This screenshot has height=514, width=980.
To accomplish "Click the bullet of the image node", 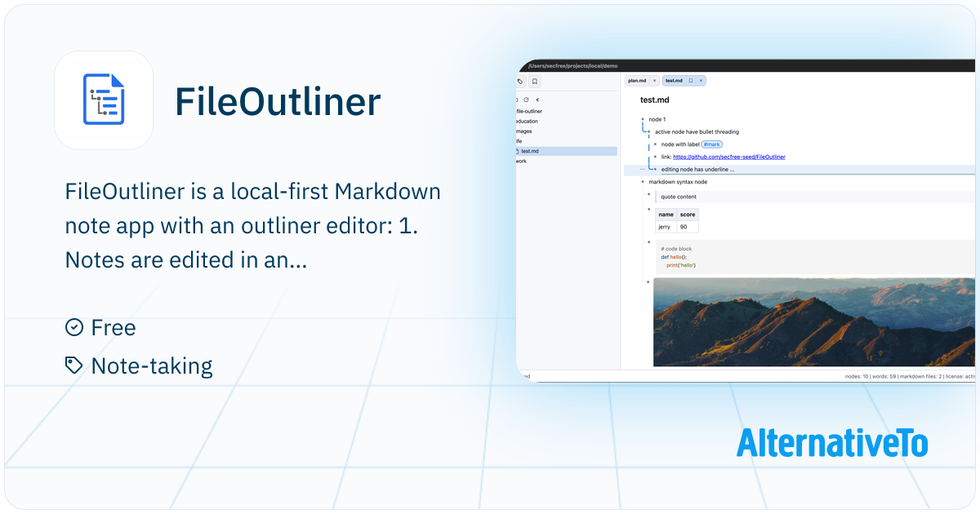I will (648, 281).
